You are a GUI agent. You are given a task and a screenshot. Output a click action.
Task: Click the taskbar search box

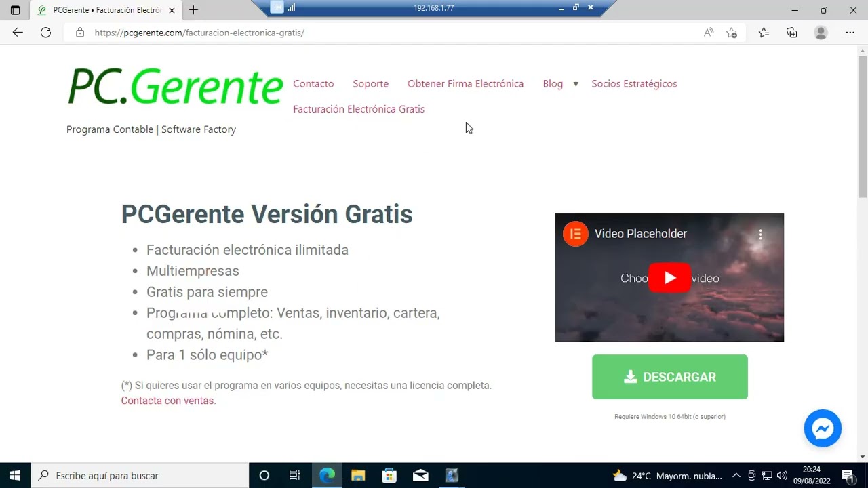140,475
